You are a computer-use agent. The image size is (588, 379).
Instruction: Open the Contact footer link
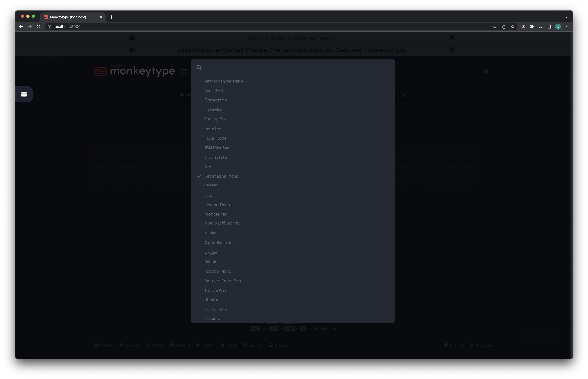pos(104,345)
